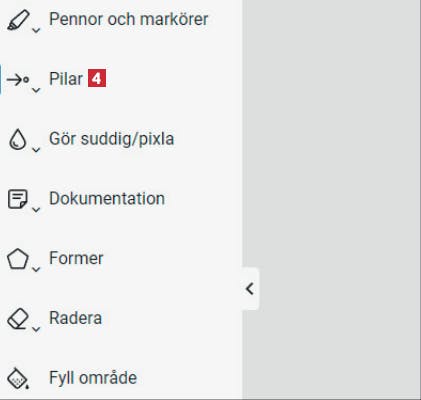The width and height of the screenshot is (421, 400).
Task: Select the highlighter pen icon
Action: [x=18, y=20]
